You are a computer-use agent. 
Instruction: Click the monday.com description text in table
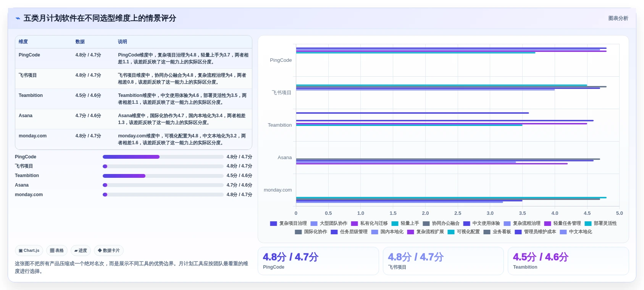point(182,139)
